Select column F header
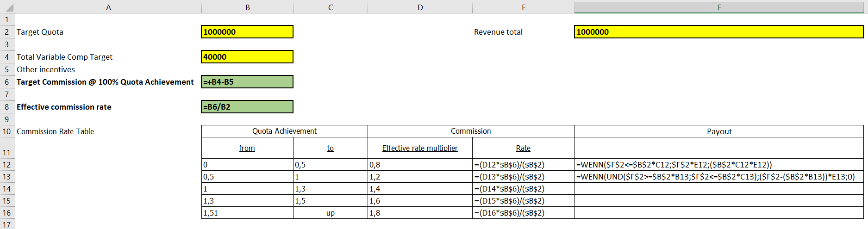 tap(719, 7)
